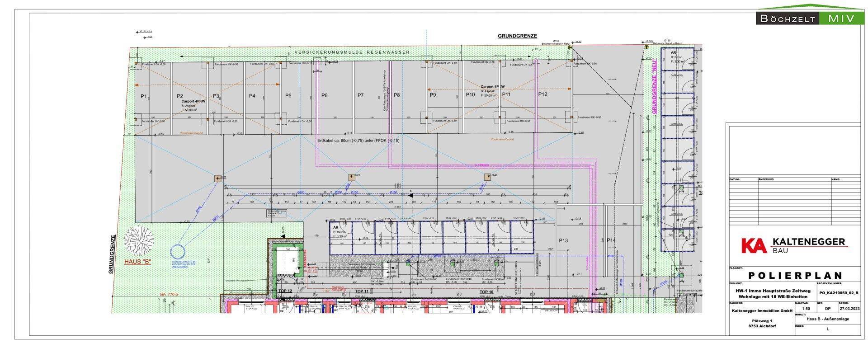Select parking space P12
Viewport: 868px width, 343px height.
coord(542,94)
